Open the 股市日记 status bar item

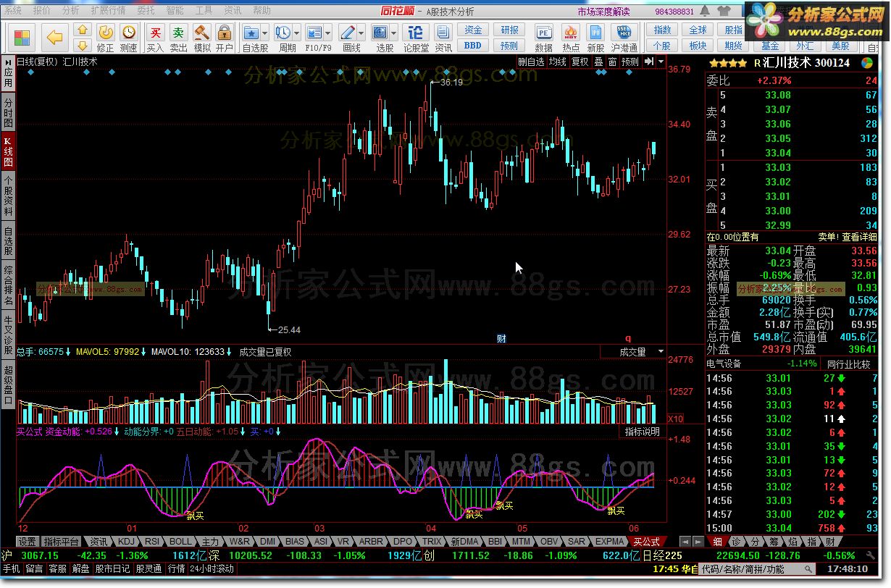click(112, 569)
